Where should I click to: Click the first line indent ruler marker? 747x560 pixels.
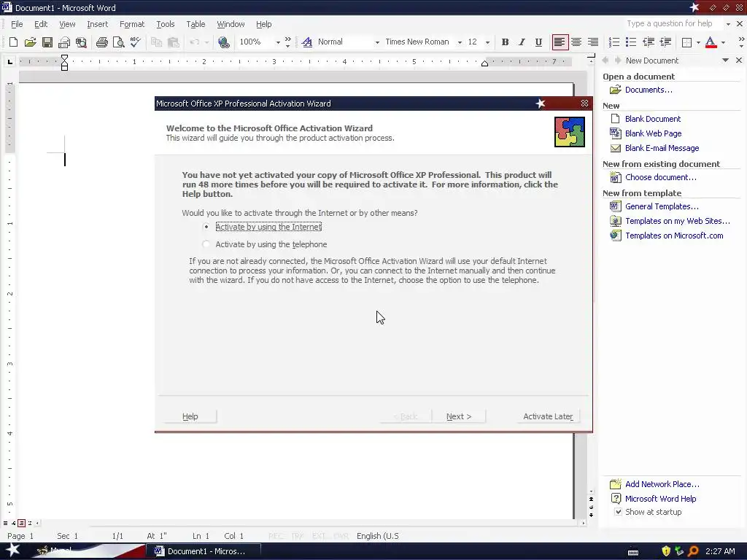pyautogui.click(x=64, y=58)
